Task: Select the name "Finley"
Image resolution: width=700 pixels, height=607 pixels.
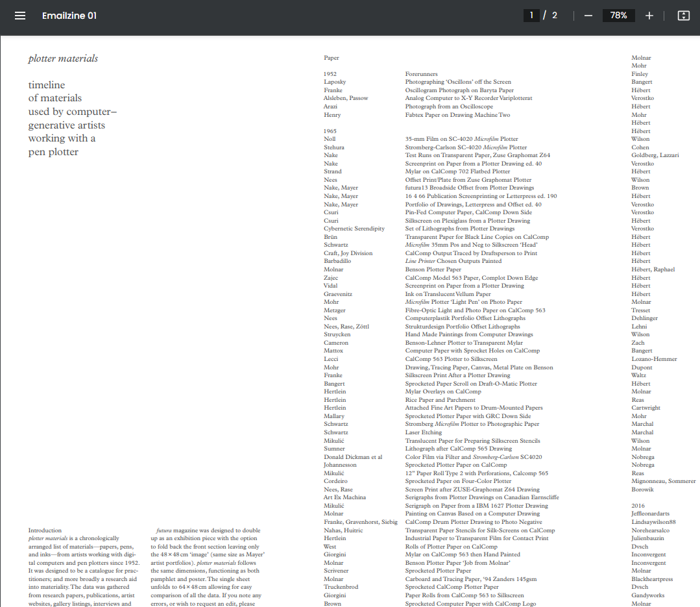Action: (640, 74)
